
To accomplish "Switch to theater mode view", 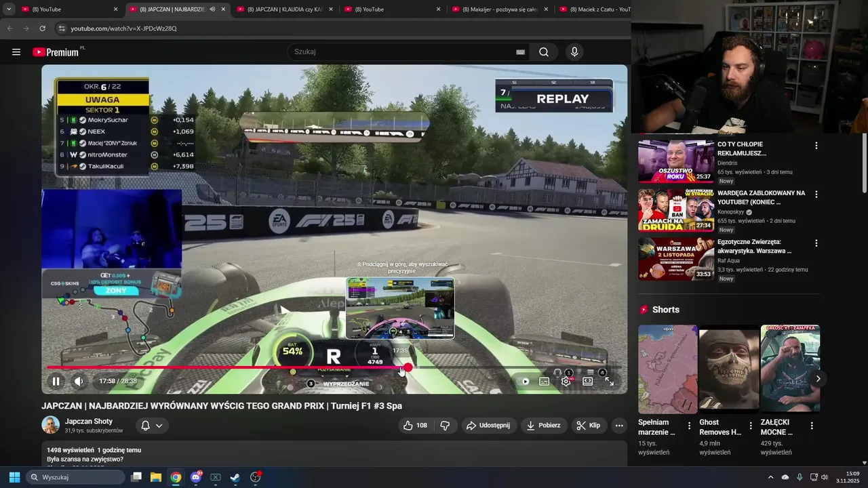I will (587, 382).
